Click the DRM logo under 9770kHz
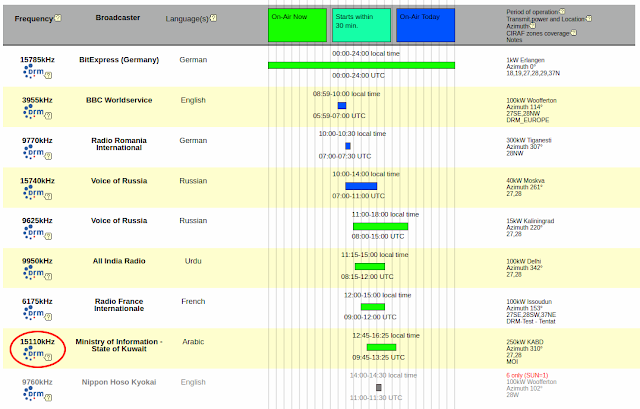 [33, 152]
